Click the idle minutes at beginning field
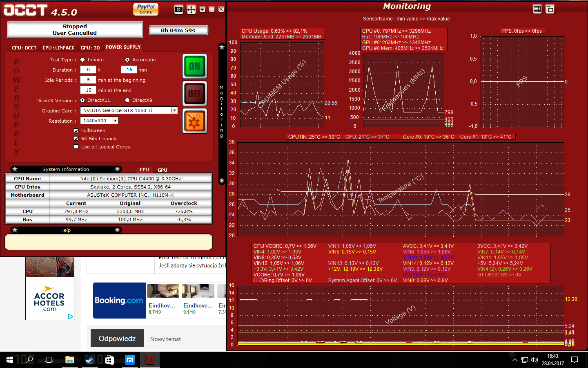 click(88, 80)
